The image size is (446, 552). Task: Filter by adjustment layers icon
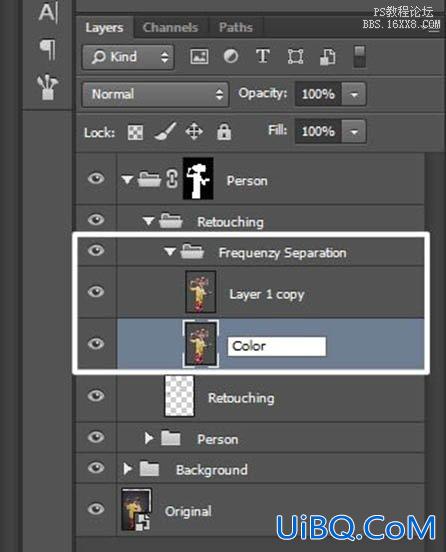(231, 56)
